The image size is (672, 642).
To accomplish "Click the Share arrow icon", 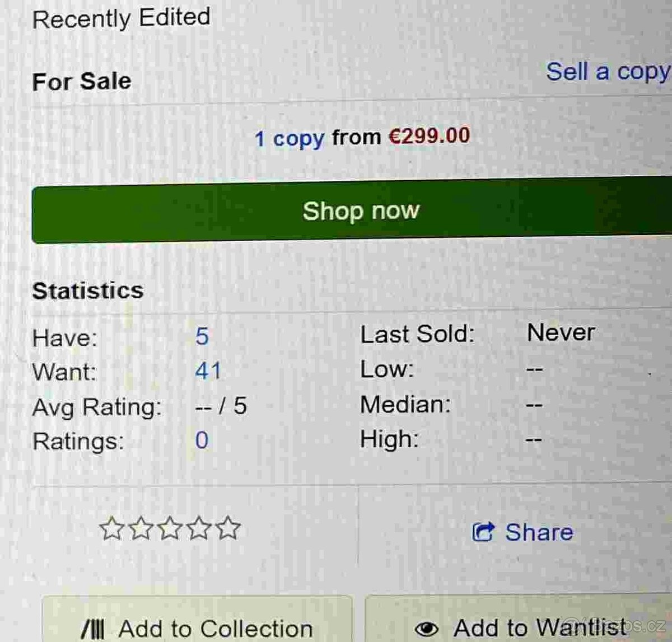I will (483, 532).
